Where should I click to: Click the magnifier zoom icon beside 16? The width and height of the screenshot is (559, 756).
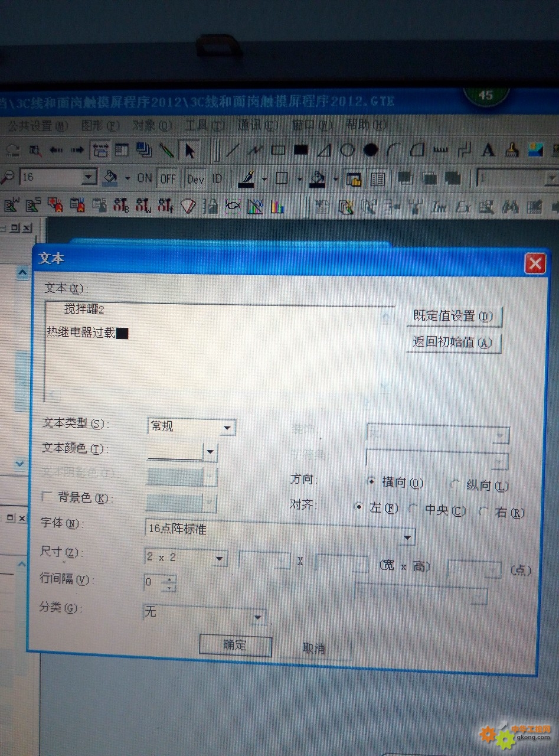point(8,177)
